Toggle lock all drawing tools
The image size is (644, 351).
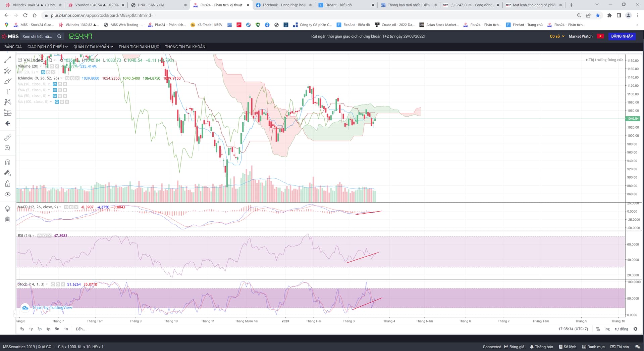click(x=7, y=184)
